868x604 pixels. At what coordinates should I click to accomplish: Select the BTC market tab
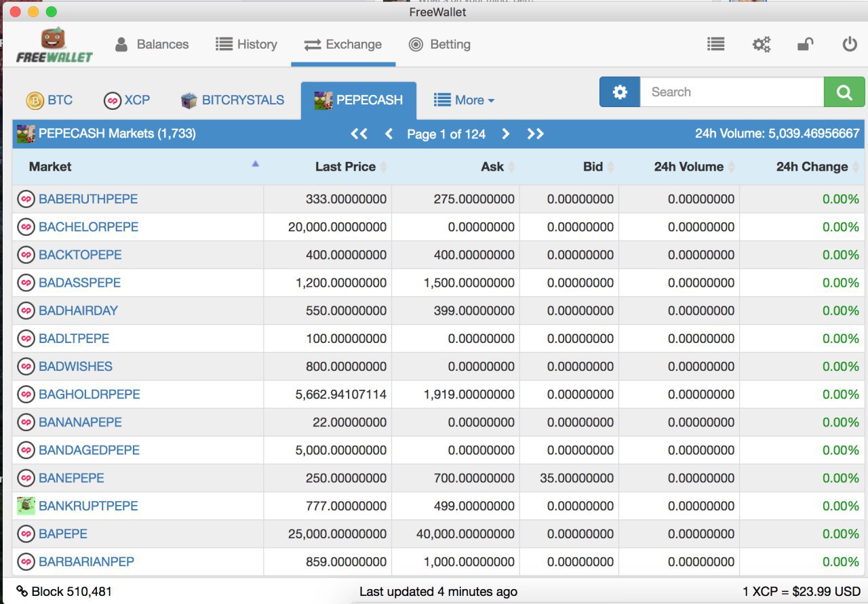point(50,100)
